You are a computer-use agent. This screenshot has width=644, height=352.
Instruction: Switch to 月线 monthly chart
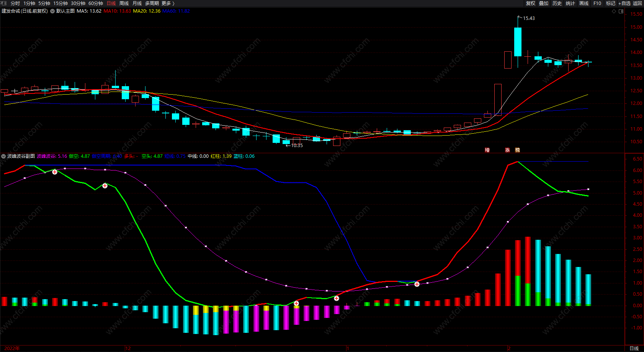tap(137, 3)
